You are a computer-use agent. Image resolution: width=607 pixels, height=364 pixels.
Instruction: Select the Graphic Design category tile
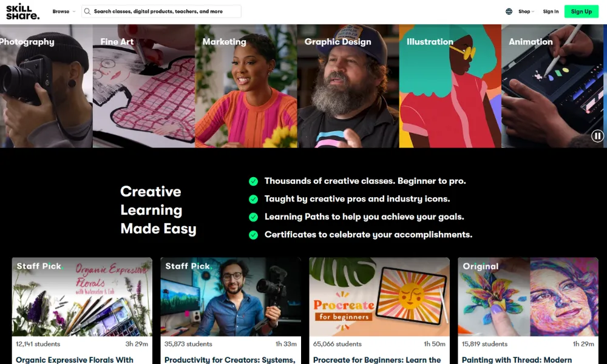348,86
